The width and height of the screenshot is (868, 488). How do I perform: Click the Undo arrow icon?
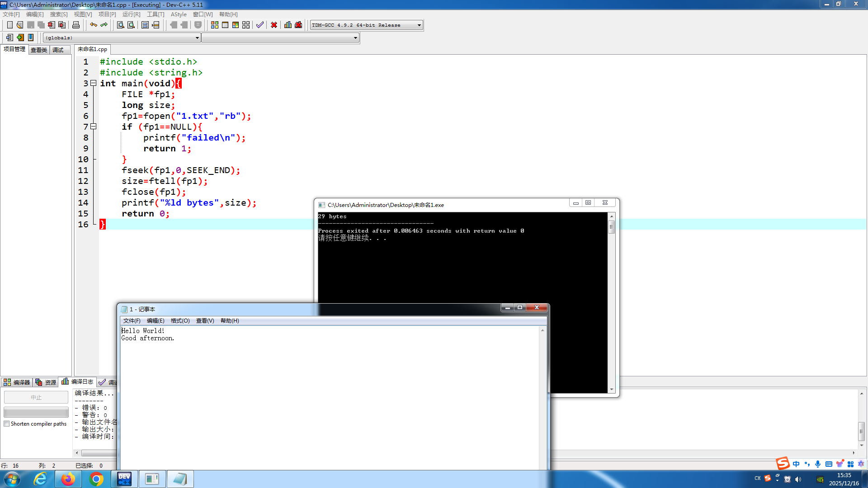pos(93,25)
